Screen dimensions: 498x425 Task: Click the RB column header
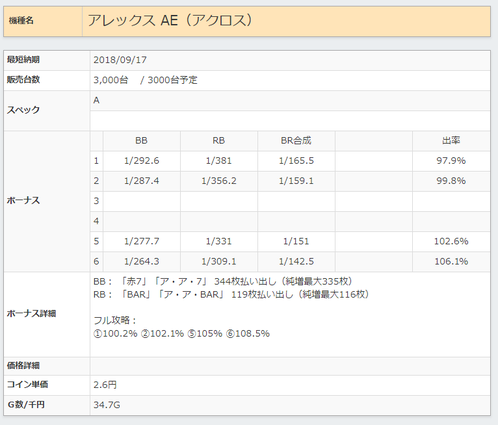(219, 141)
